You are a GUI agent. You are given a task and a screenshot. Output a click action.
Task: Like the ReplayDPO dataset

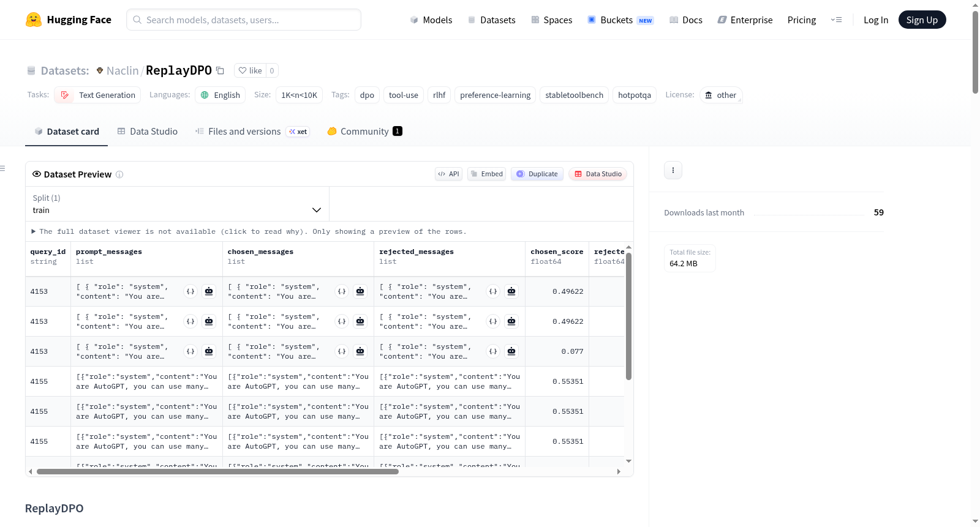tap(251, 70)
